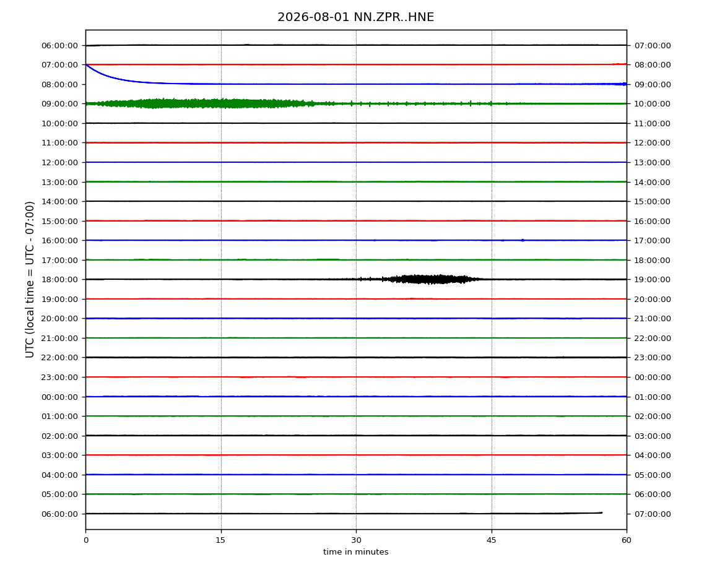712x588 pixels.
Task: Select the 19:00:00 right axis label
Action: (x=652, y=280)
